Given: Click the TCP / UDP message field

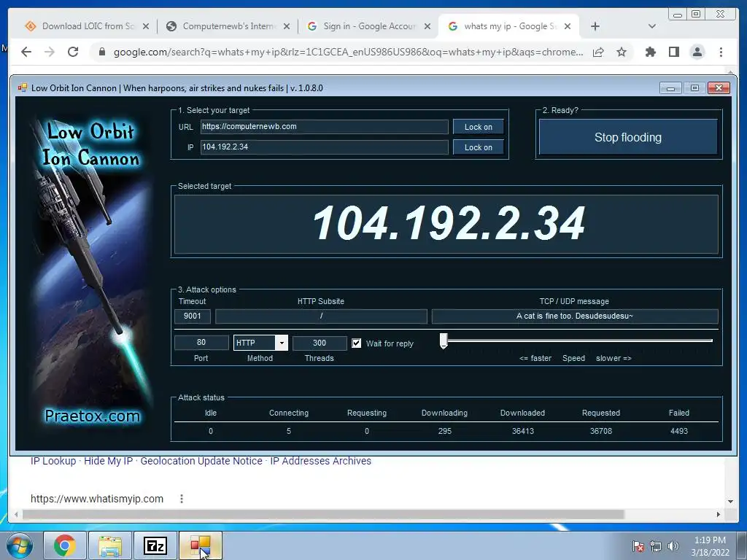Looking at the screenshot, I should pos(575,316).
